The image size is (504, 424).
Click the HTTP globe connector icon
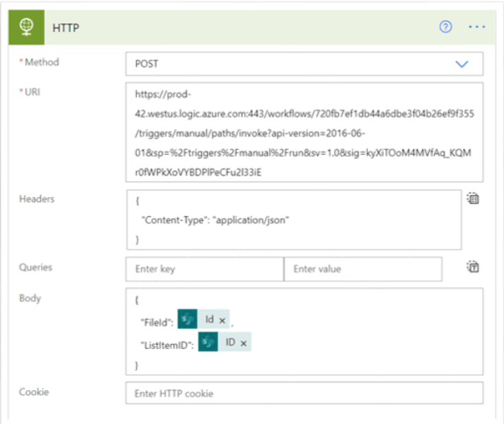(26, 27)
